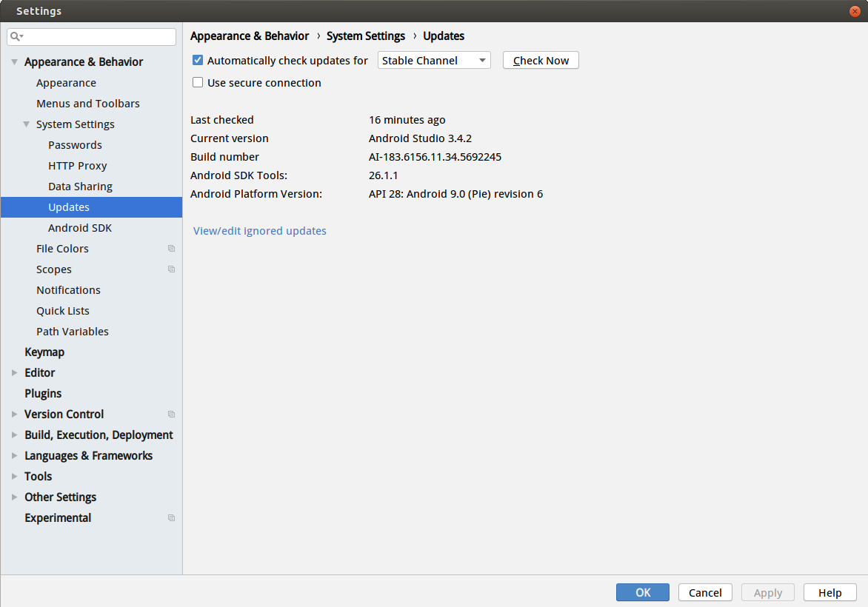Screen dimensions: 868x607
Task: Open Data Sharing settings page
Action: pos(80,187)
